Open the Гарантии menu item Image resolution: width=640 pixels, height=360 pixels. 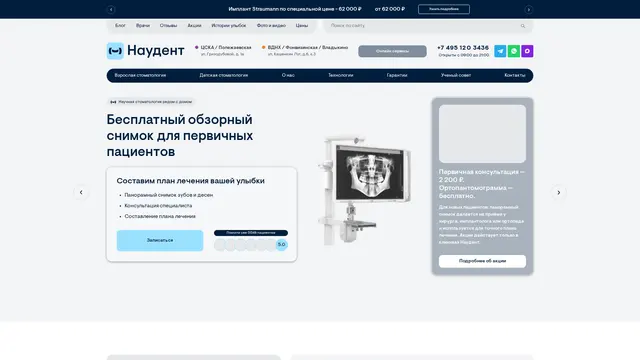(397, 75)
